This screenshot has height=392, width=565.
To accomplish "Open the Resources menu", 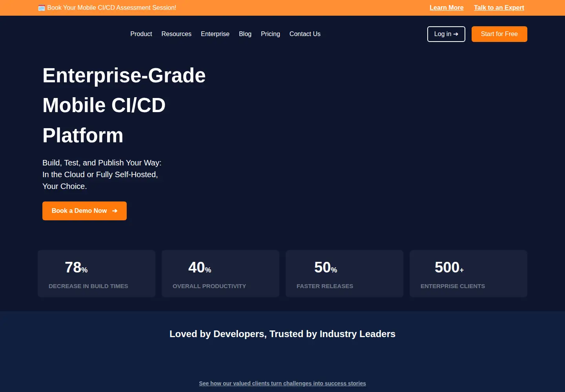I will coord(177,34).
